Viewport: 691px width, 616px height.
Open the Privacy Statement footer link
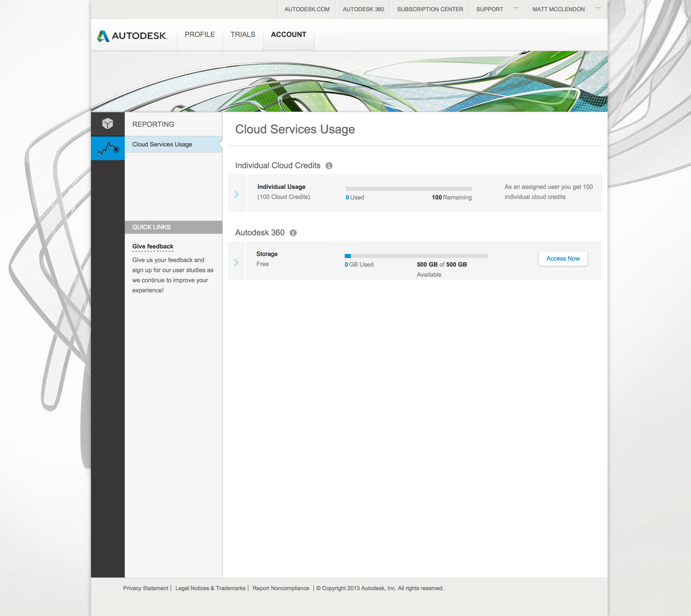[x=146, y=588]
